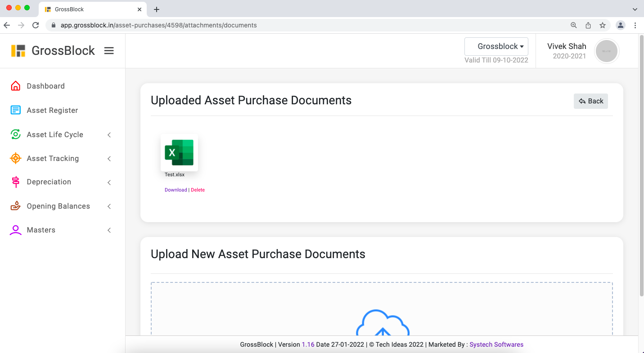Expand the Asset Life Cycle submenu chevron
644x353 pixels.
pos(109,135)
